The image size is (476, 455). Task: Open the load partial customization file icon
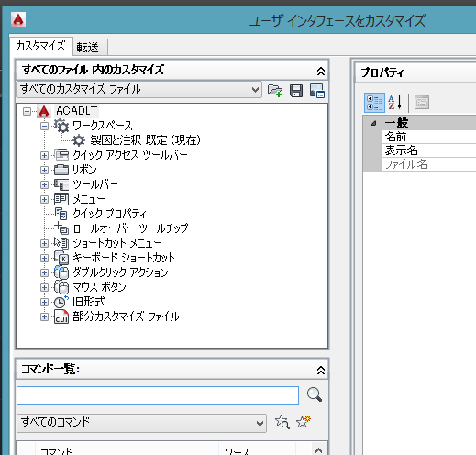point(275,91)
